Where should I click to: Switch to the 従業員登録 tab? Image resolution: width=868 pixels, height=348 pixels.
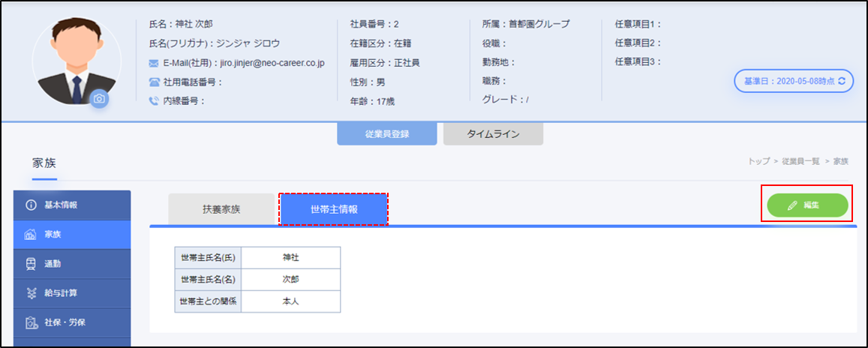point(386,133)
